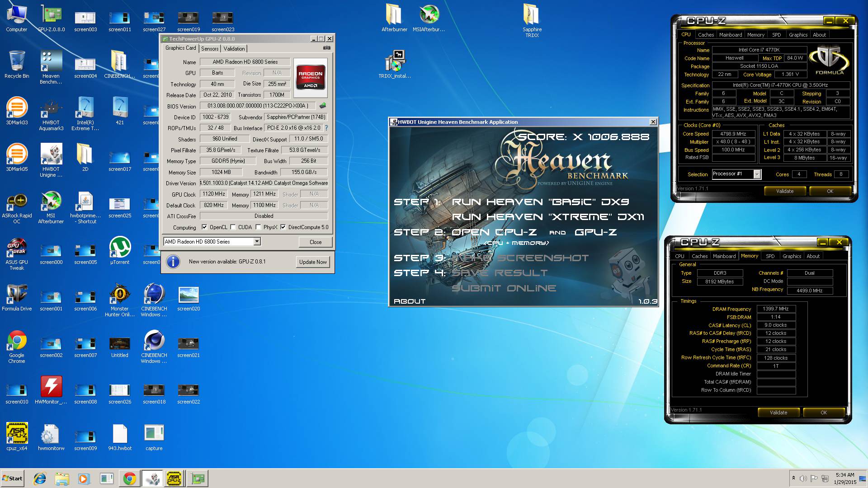The width and height of the screenshot is (868, 488).
Task: Click the GPU-Z screenshot camera icon
Action: coord(327,48)
